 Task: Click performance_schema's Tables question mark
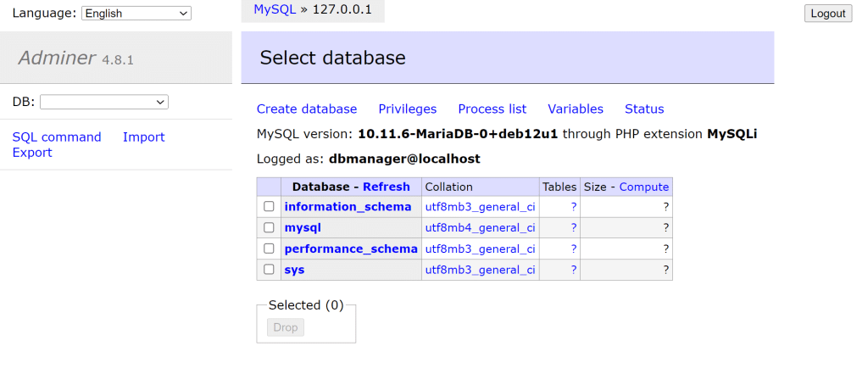tap(574, 249)
